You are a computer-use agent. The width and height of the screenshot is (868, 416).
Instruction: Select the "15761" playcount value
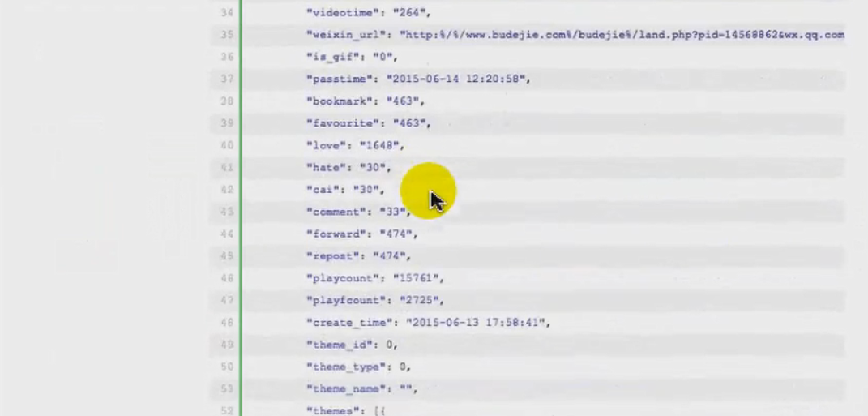(416, 278)
